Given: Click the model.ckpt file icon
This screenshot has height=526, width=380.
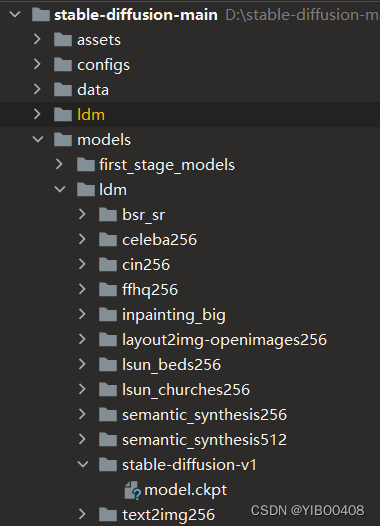Looking at the screenshot, I should point(132,490).
